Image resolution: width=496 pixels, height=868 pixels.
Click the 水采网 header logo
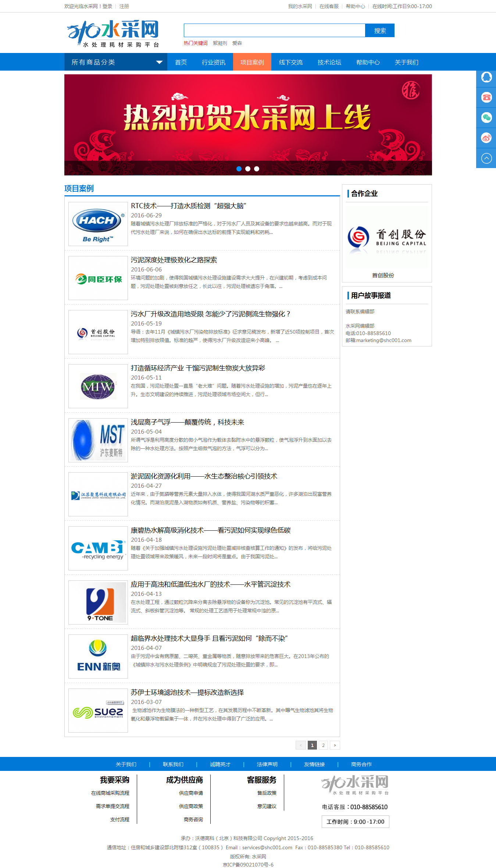113,33
